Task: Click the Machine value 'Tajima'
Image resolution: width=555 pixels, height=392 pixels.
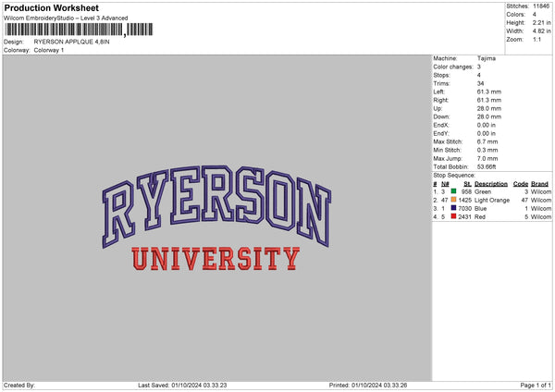Action: (487, 58)
